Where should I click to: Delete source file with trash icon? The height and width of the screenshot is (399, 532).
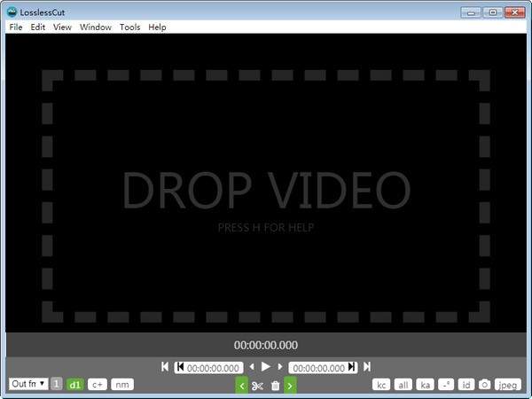pos(275,385)
